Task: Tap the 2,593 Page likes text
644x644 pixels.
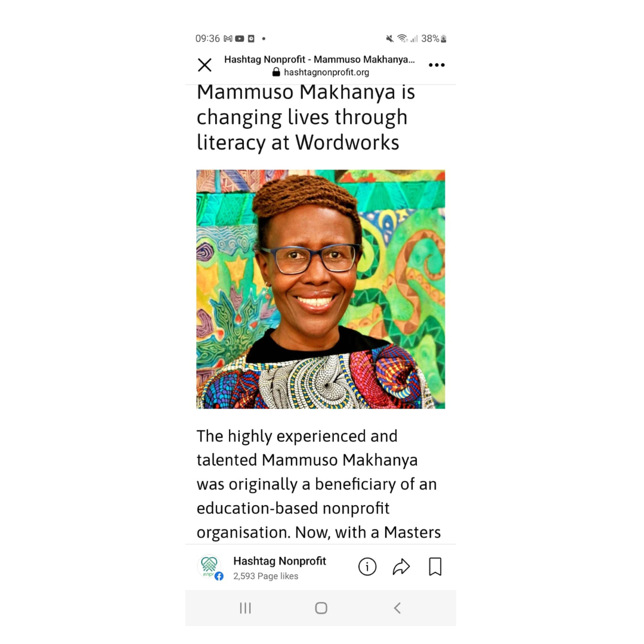Action: pyautogui.click(x=265, y=576)
